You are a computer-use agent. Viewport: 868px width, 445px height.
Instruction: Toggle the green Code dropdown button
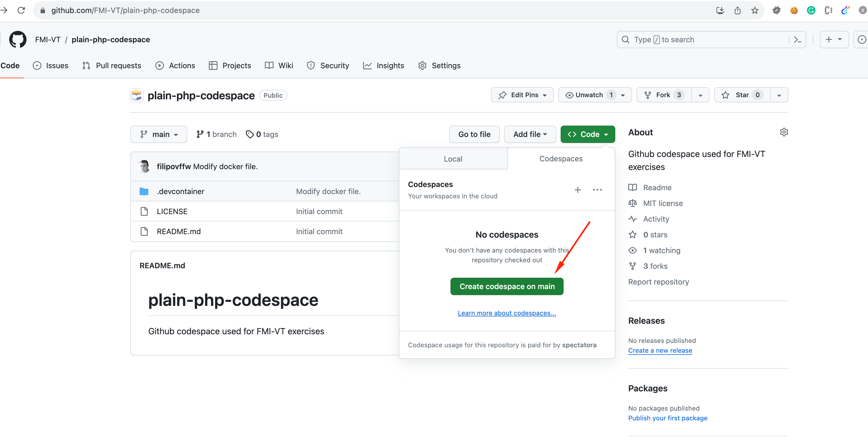[588, 134]
